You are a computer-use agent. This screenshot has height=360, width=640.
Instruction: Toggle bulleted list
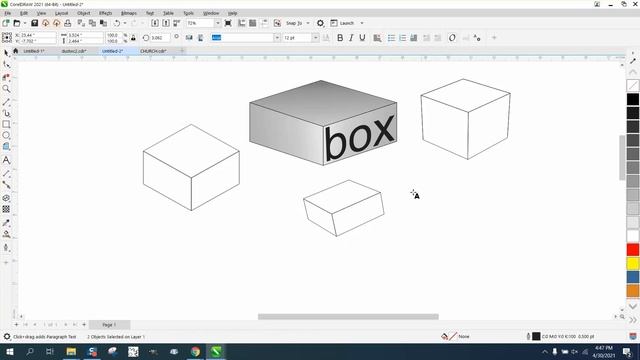point(391,38)
